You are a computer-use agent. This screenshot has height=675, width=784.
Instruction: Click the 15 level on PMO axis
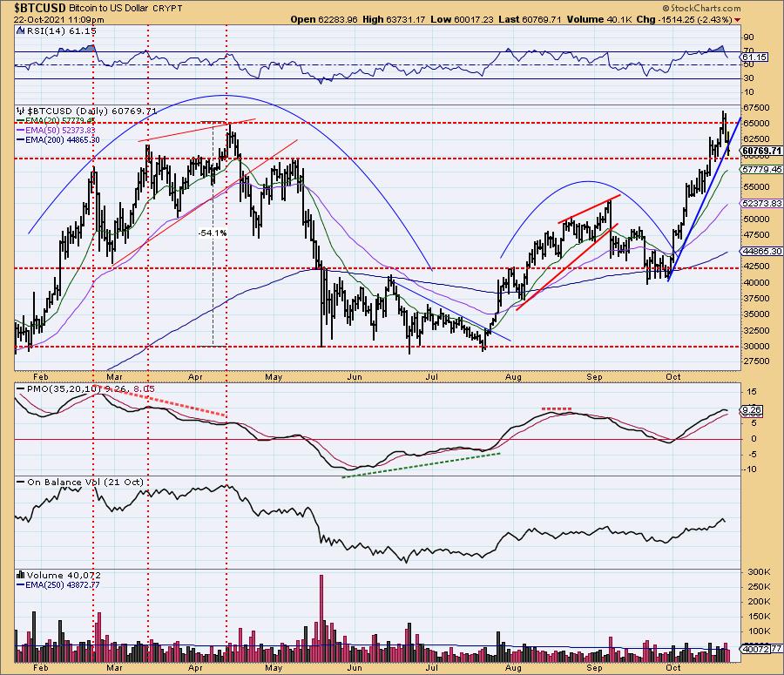click(x=752, y=392)
